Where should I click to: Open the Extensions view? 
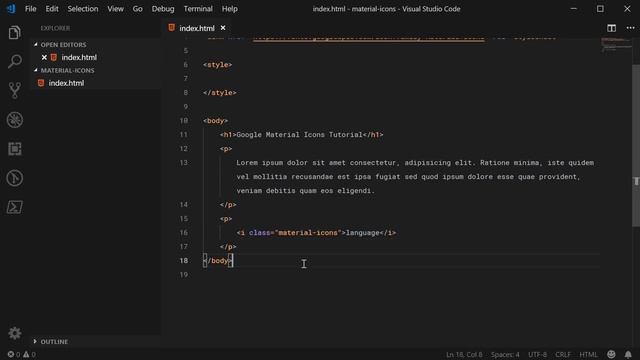coord(14,149)
